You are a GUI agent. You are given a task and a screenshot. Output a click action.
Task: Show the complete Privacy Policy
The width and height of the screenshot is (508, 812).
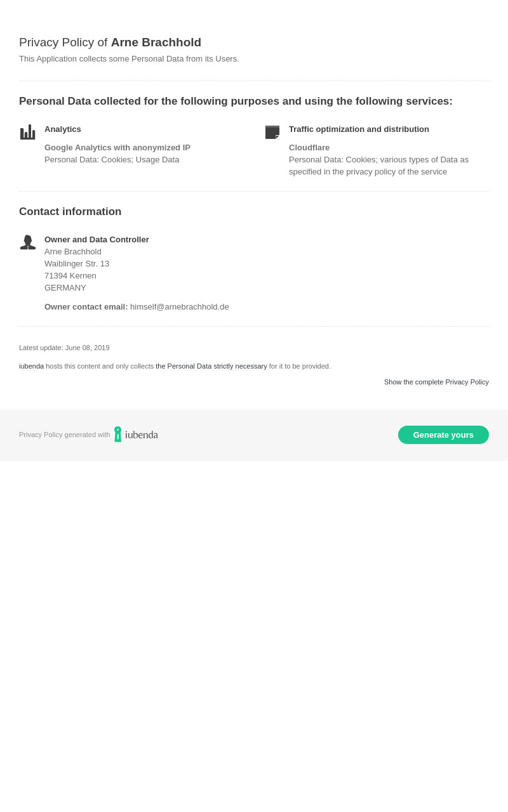436,382
